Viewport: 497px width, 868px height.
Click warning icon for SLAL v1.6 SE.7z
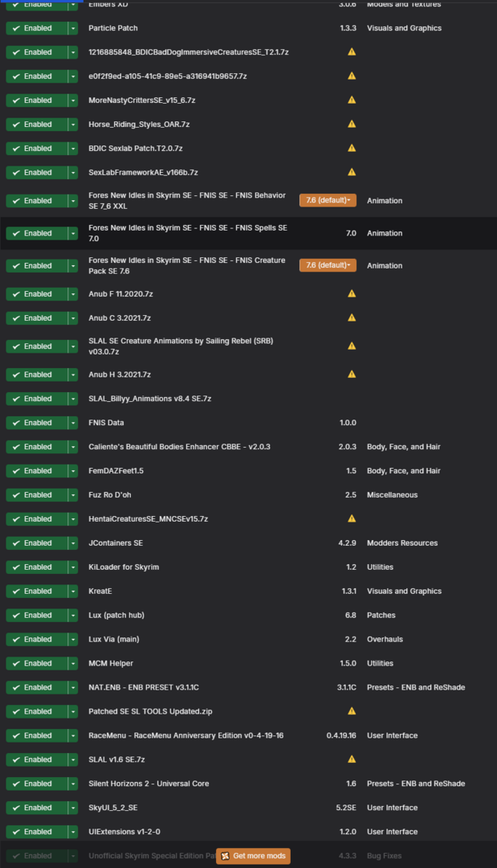click(x=352, y=759)
